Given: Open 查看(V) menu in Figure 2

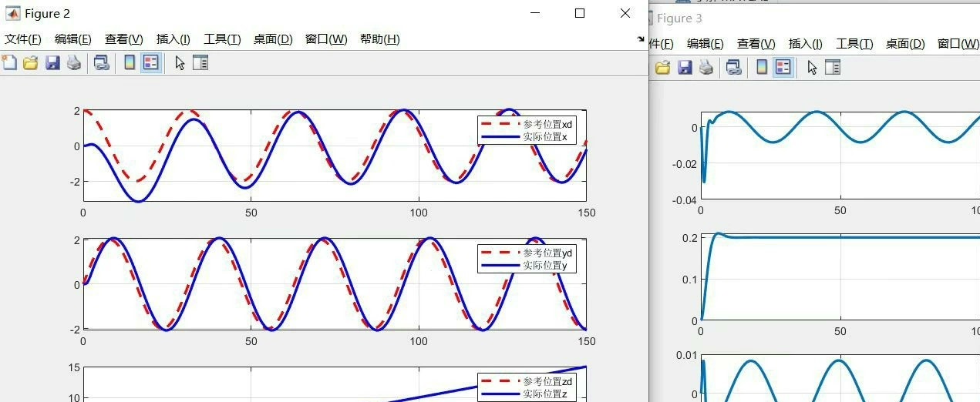Looking at the screenshot, I should tap(124, 39).
